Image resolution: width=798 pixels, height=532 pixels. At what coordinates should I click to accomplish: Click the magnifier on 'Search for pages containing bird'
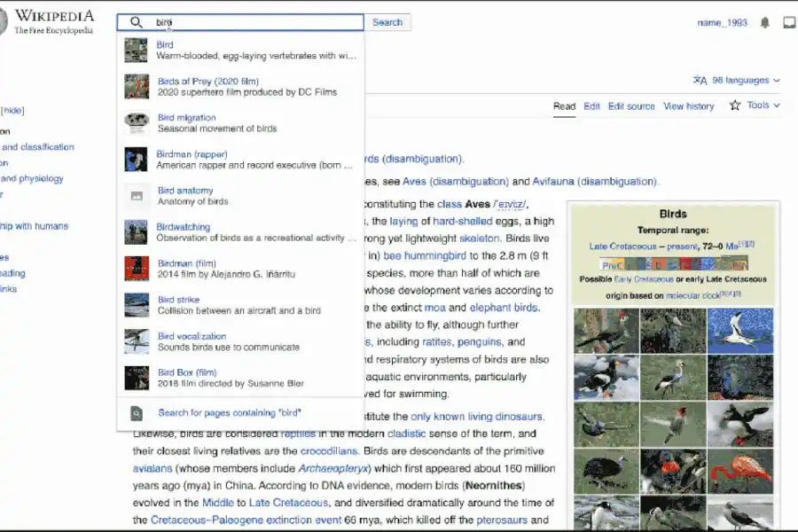(x=136, y=414)
